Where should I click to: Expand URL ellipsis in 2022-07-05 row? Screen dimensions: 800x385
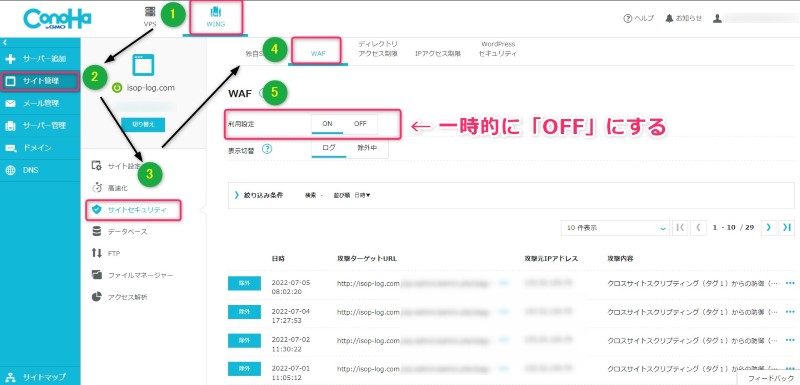[x=504, y=283]
